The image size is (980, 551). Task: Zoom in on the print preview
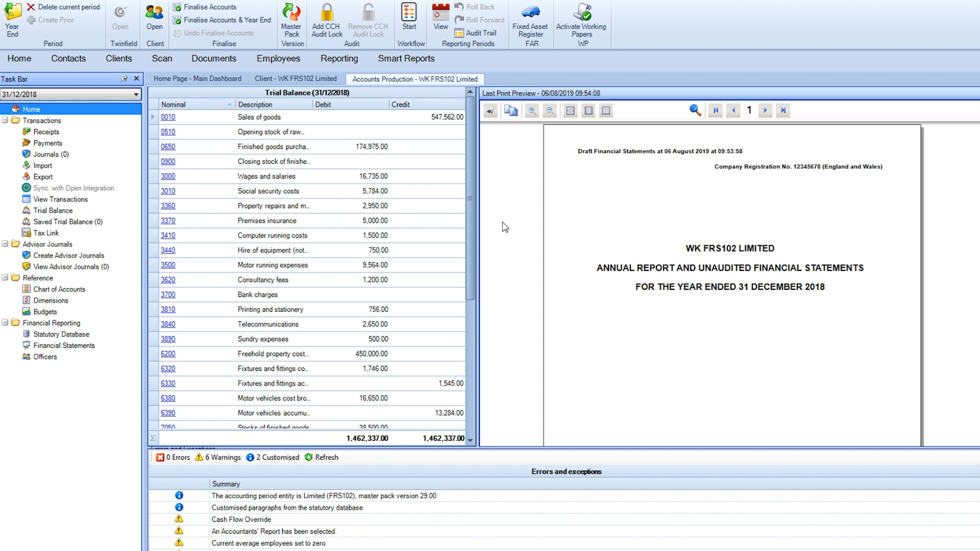coord(532,110)
